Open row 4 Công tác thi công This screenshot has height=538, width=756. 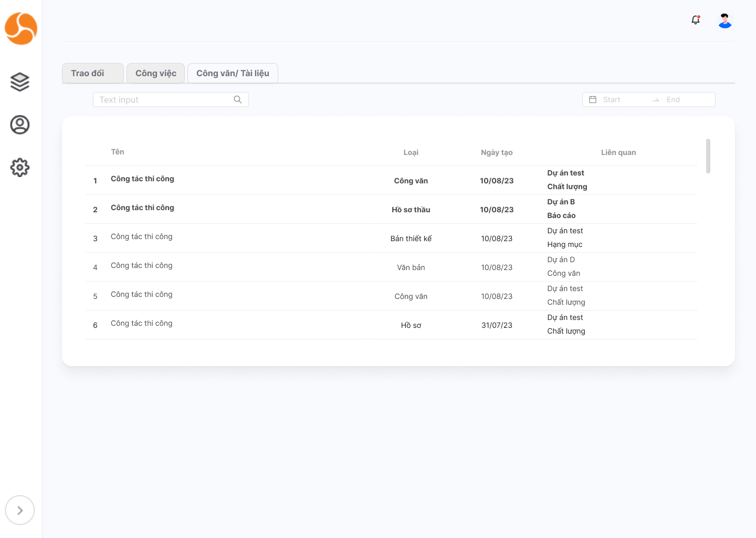point(142,265)
